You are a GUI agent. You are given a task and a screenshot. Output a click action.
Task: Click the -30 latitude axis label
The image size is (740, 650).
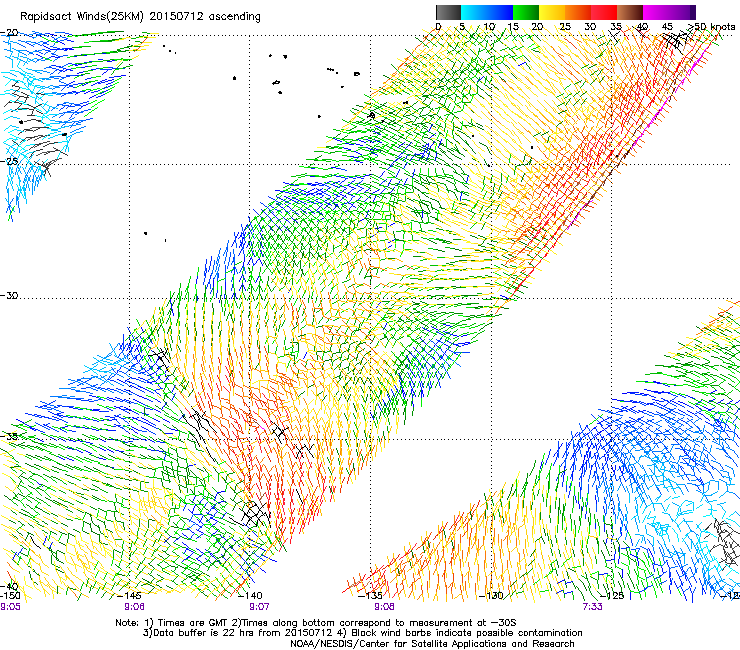[9, 295]
